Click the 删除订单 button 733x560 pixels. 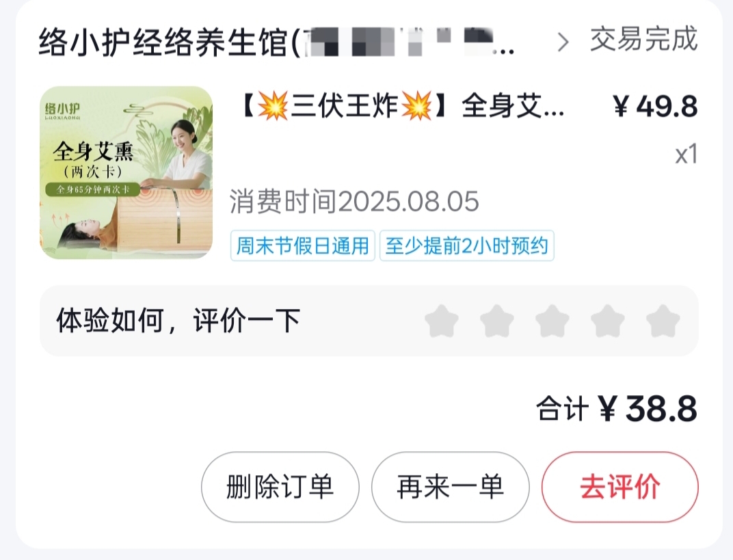click(280, 487)
